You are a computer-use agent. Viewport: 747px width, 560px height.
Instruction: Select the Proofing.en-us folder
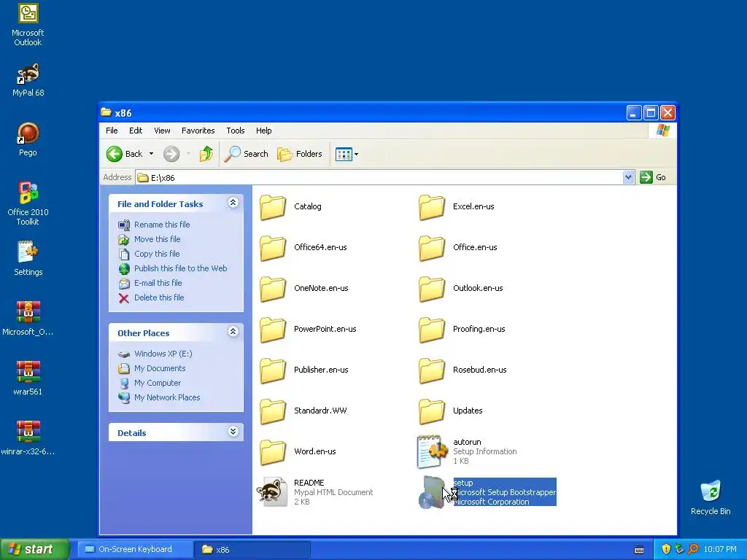[462, 330]
